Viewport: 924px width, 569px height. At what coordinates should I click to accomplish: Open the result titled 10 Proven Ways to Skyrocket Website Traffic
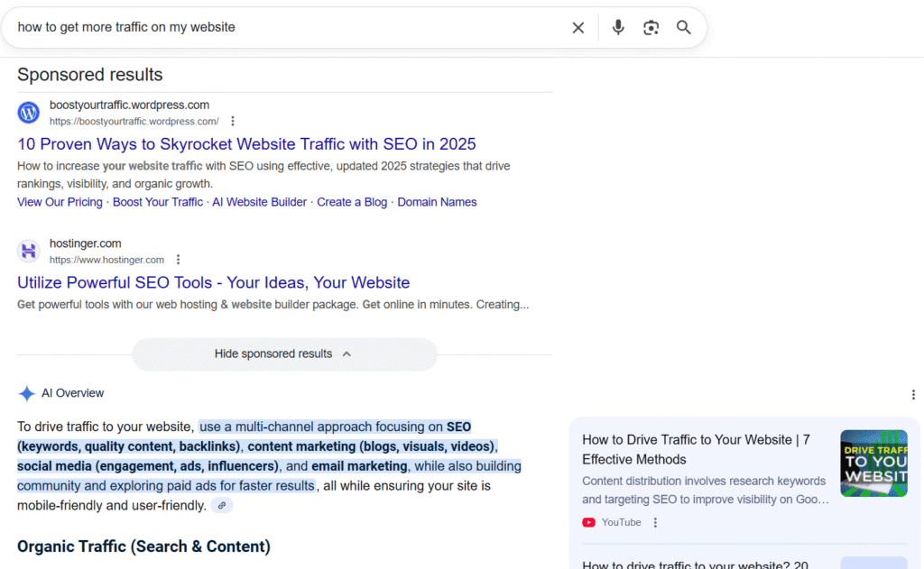[x=246, y=144]
